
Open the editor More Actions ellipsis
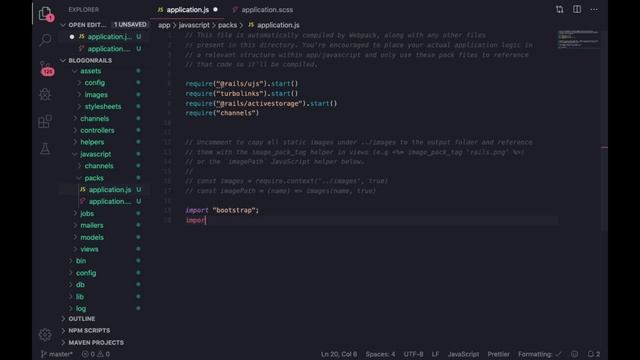click(x=594, y=9)
